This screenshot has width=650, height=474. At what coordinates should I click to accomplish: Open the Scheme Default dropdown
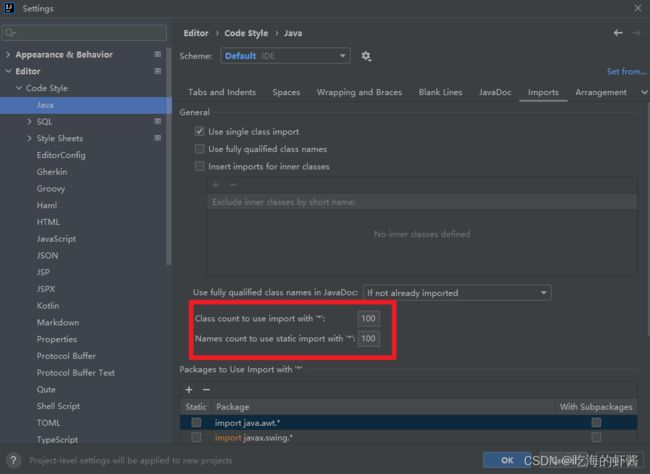[x=285, y=56]
